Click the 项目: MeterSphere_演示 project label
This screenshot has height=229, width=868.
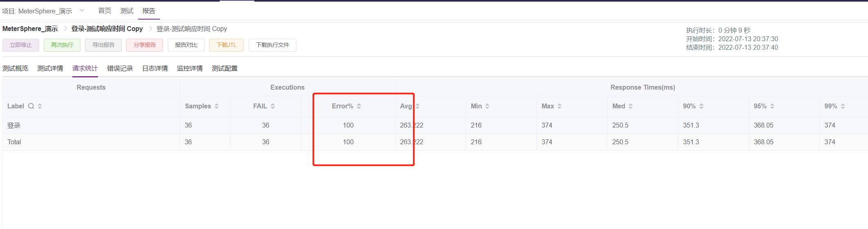click(x=37, y=11)
